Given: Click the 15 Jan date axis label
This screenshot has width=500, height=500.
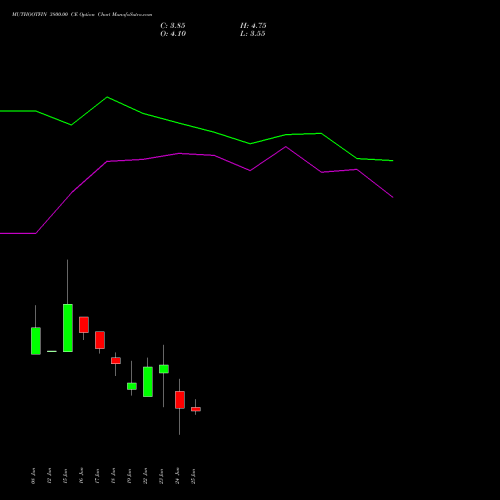Looking at the screenshot, I should click(65, 476).
